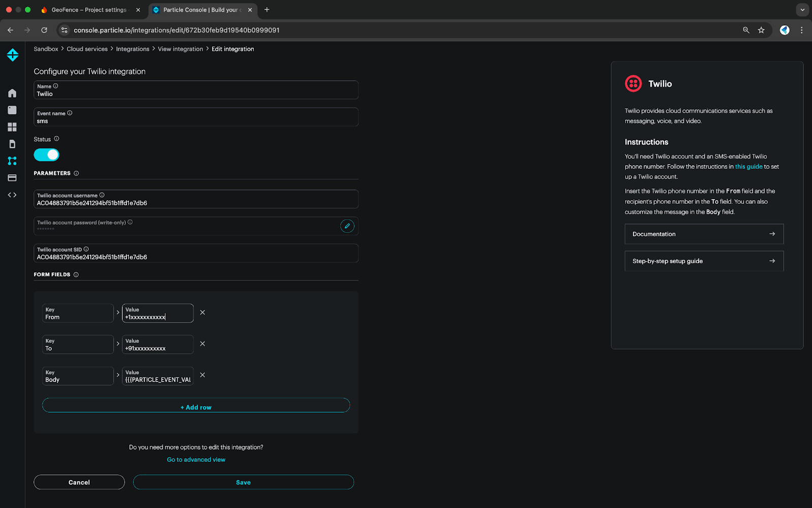
Task: Save the Twilio integration
Action: pyautogui.click(x=243, y=482)
